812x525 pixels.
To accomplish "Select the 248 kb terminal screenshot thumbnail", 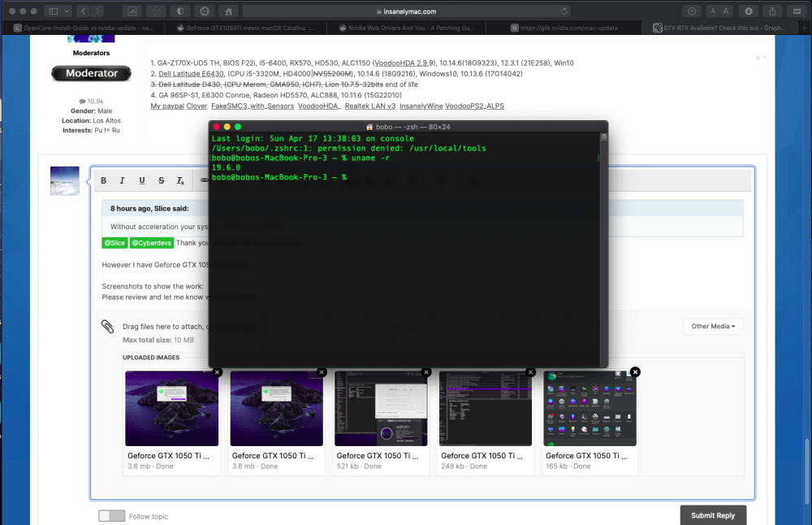I will (486, 409).
